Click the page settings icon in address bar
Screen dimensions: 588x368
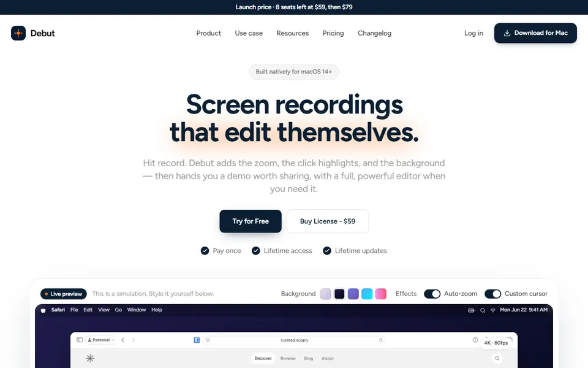coord(208,340)
